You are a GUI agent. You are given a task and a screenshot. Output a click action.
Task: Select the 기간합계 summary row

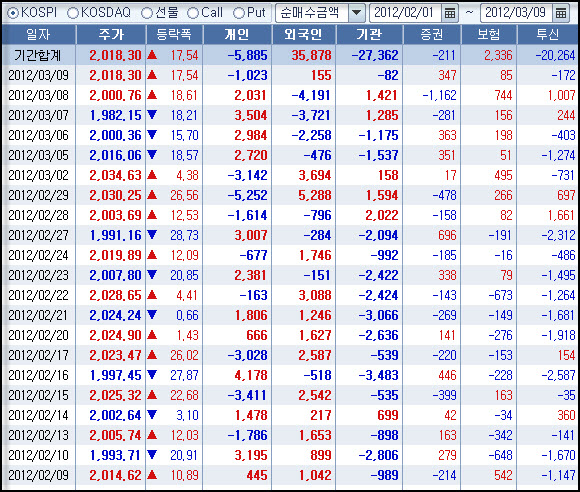pyautogui.click(x=290, y=55)
